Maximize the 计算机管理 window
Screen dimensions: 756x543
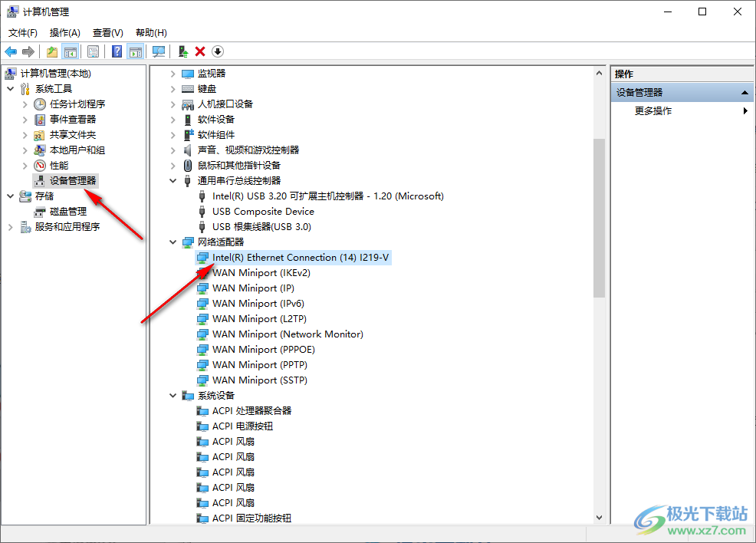[702, 12]
